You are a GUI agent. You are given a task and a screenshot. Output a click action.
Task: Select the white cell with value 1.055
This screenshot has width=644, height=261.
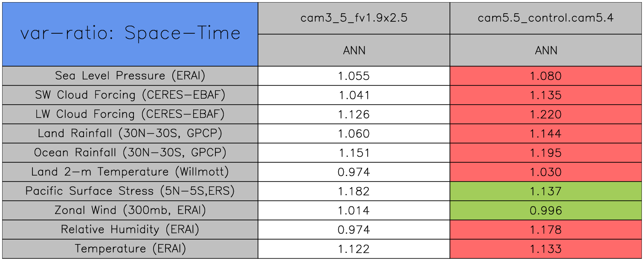354,76
